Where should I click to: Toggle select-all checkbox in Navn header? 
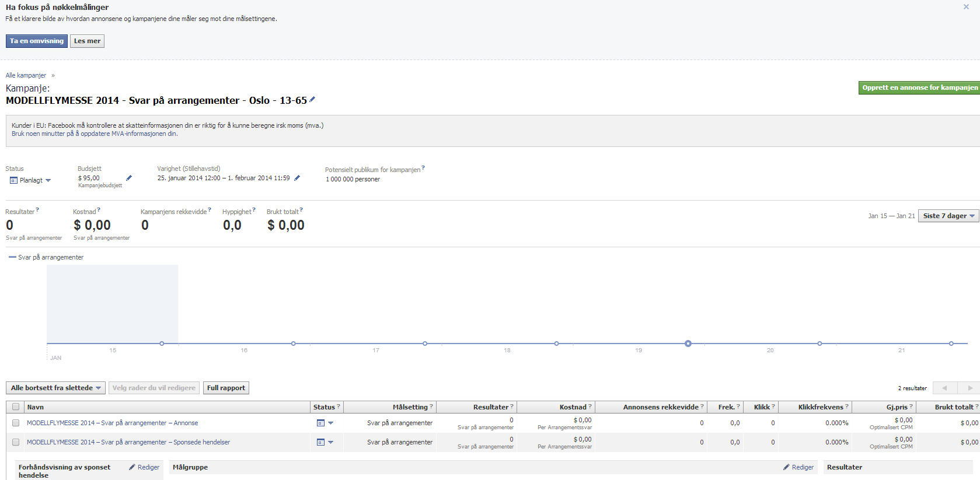tap(16, 407)
